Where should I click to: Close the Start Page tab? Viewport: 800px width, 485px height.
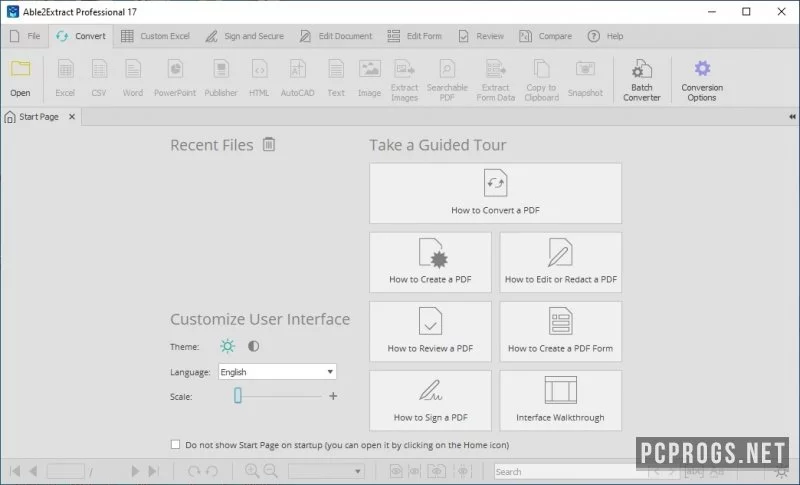tap(72, 117)
